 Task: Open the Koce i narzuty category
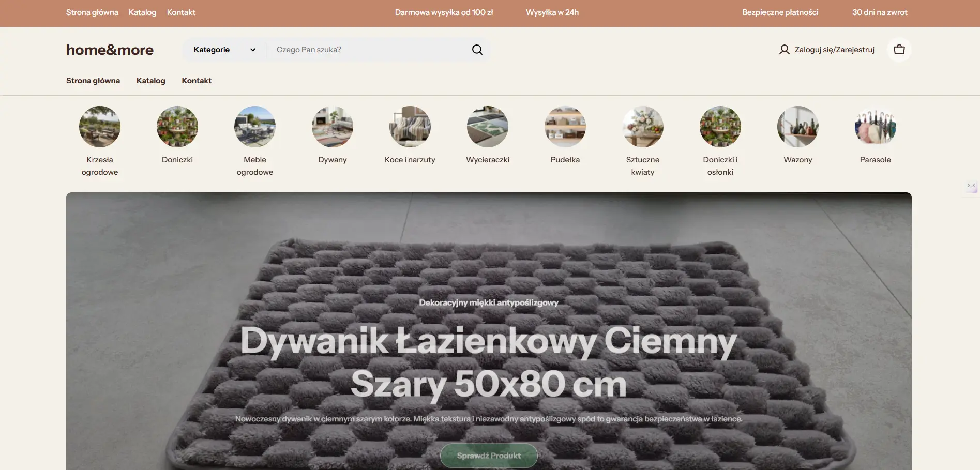[x=410, y=126]
